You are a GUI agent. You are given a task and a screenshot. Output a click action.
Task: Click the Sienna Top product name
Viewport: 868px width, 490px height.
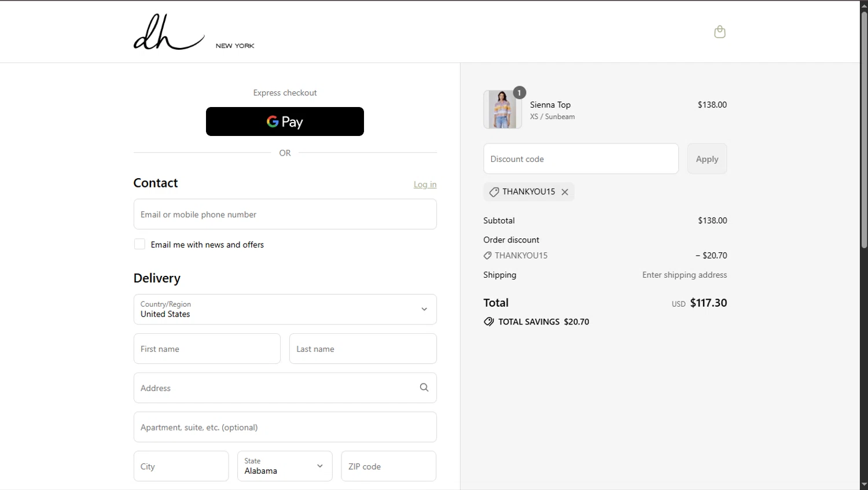click(x=550, y=105)
